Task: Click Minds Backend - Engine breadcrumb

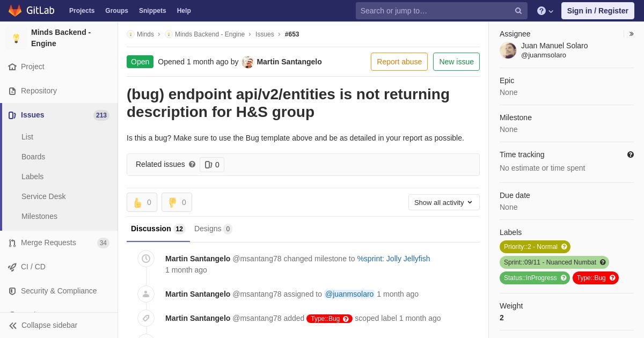Action: coord(210,34)
